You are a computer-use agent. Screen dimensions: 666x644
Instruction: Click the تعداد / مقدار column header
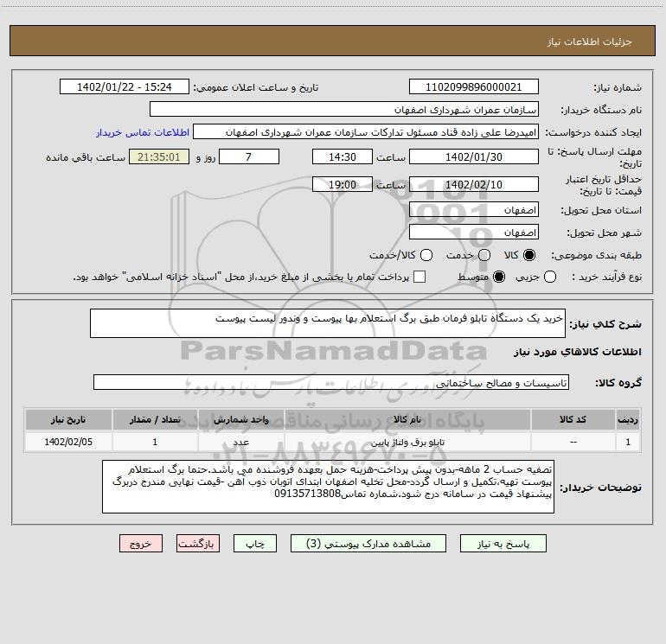pyautogui.click(x=155, y=419)
